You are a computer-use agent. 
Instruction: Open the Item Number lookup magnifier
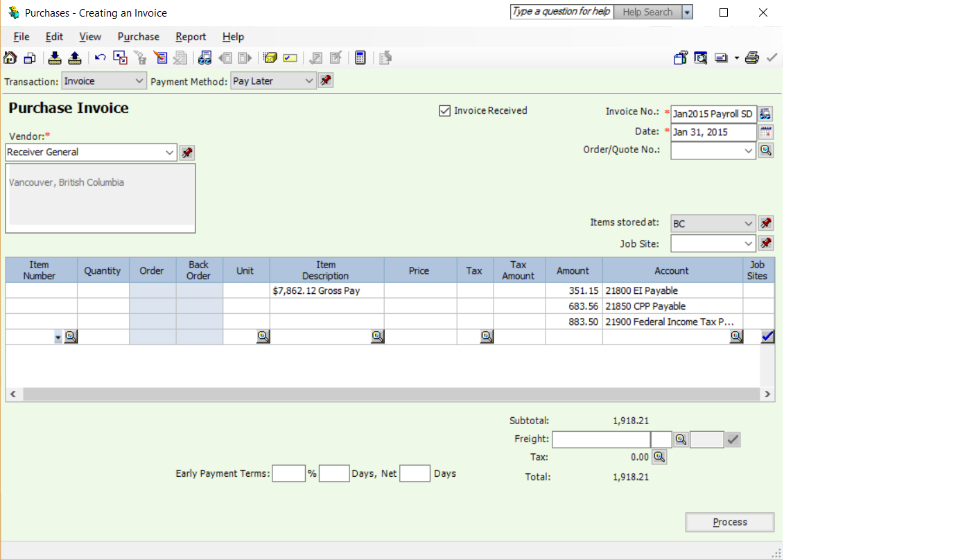[x=71, y=337]
